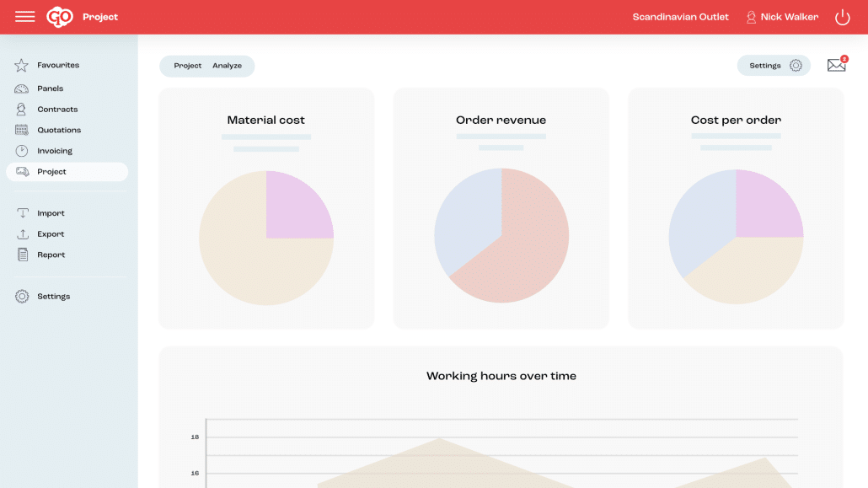868x488 pixels.
Task: Click the sidebar Settings gear icon
Action: tap(22, 297)
